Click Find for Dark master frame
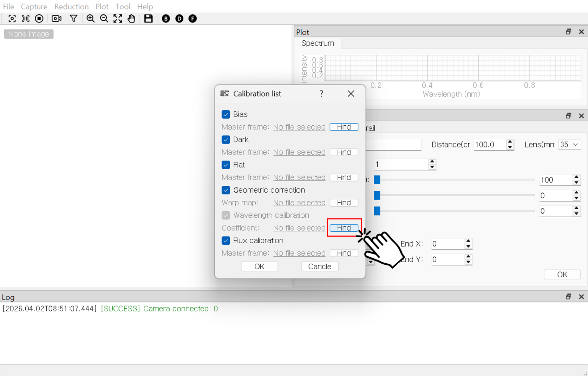588x376 pixels. pyautogui.click(x=344, y=152)
